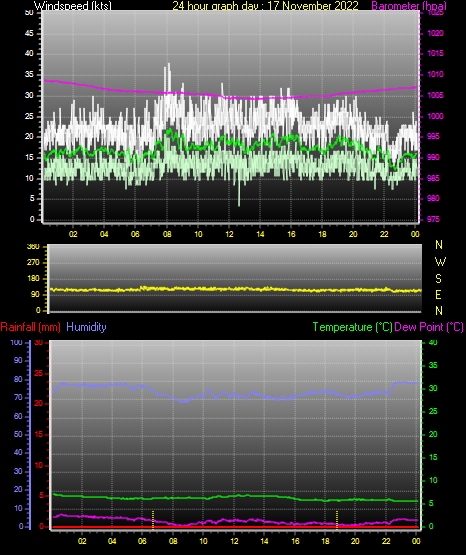Click the Windspeed (kts) axis title
This screenshot has height=555, width=466.
(73, 6)
